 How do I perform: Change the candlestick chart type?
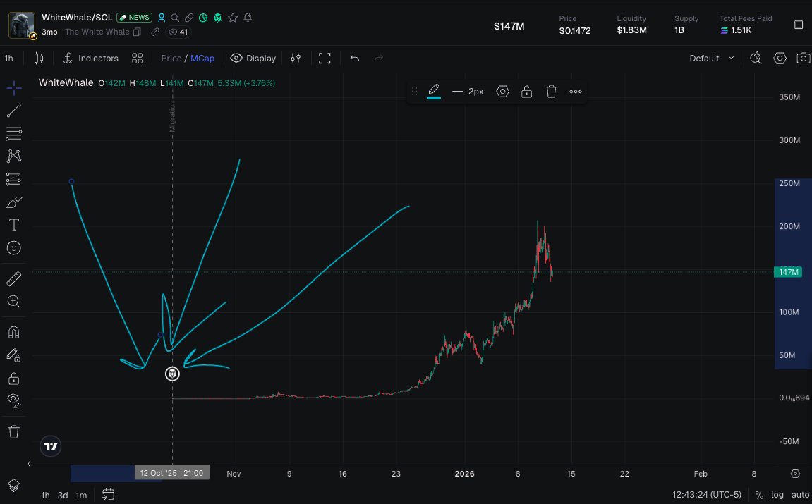click(39, 59)
